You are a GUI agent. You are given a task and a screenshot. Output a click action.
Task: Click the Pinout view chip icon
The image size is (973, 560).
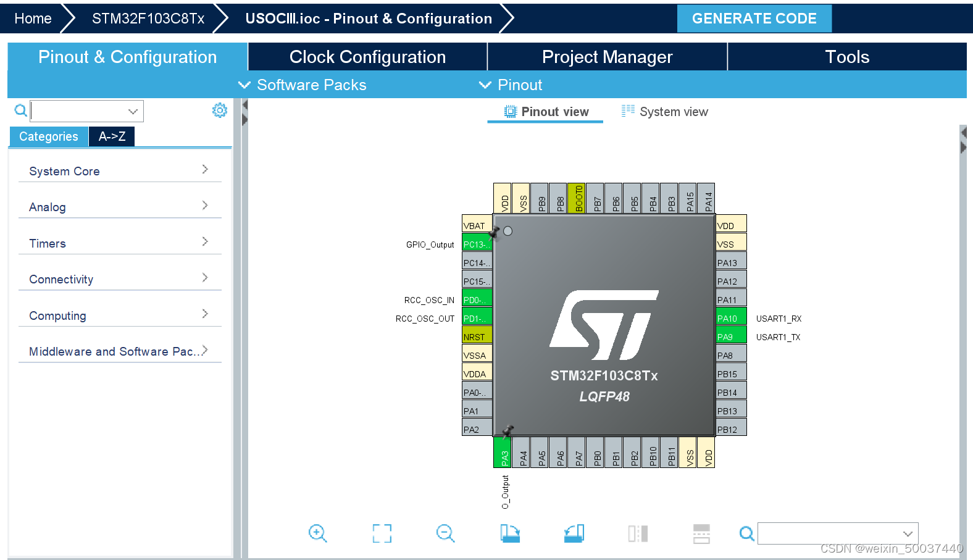510,112
